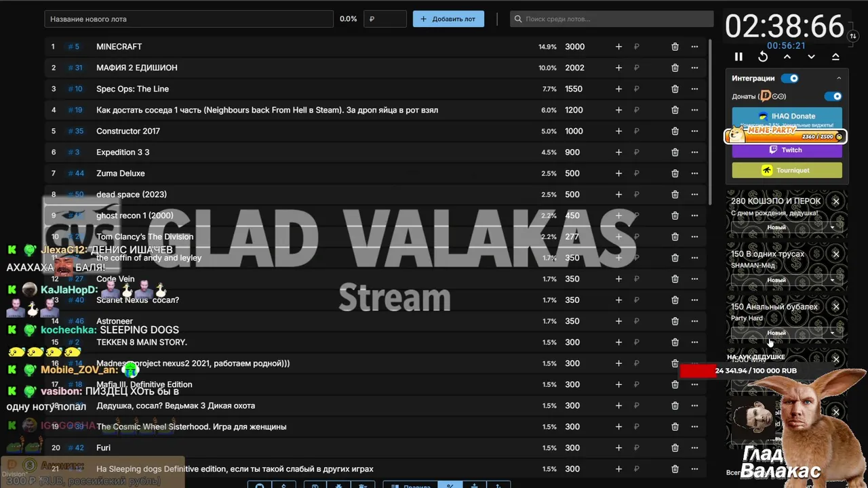Screen dimensions: 868x488
Task: Click the 1200 amount of Как достать соседа
Action: (574, 110)
